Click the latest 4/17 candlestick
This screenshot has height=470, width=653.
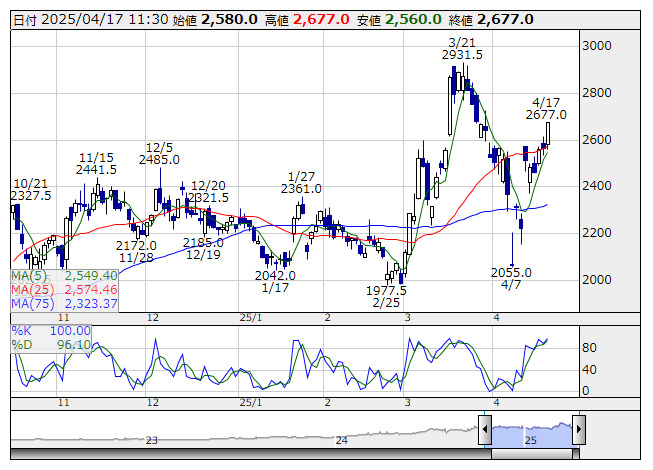(548, 134)
